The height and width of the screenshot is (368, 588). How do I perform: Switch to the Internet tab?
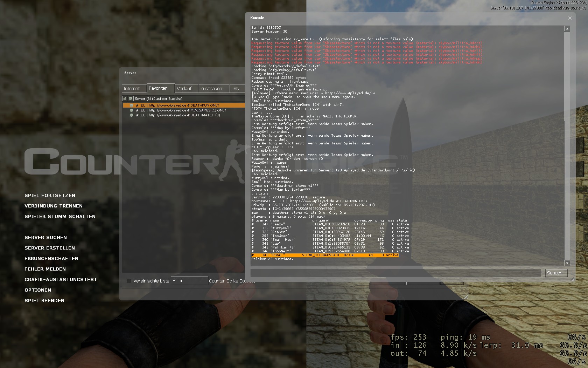click(x=134, y=89)
